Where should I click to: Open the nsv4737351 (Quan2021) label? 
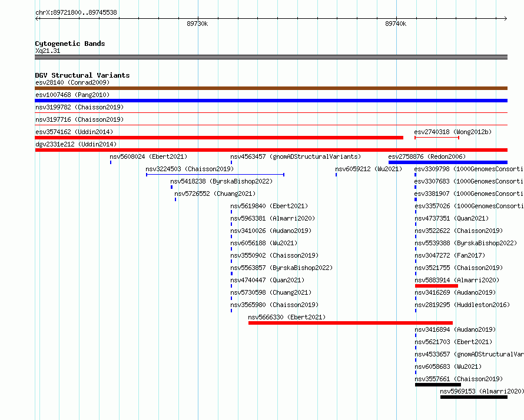point(452,218)
